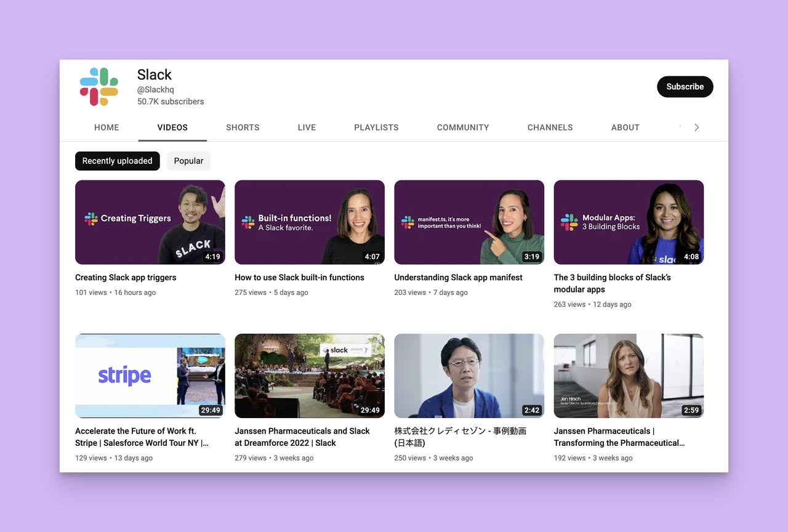Click title 'How to use Slack built-in functions'
This screenshot has height=532, width=788.
coord(299,278)
